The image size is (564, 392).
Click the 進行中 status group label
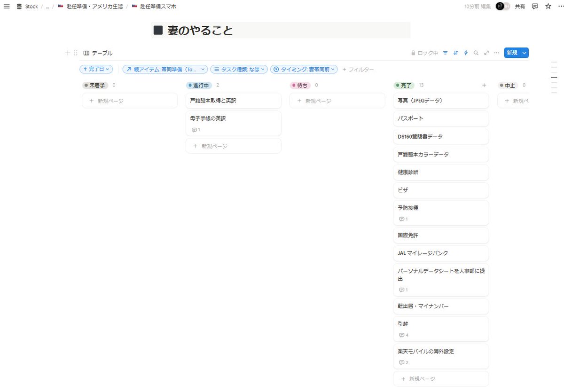click(199, 86)
